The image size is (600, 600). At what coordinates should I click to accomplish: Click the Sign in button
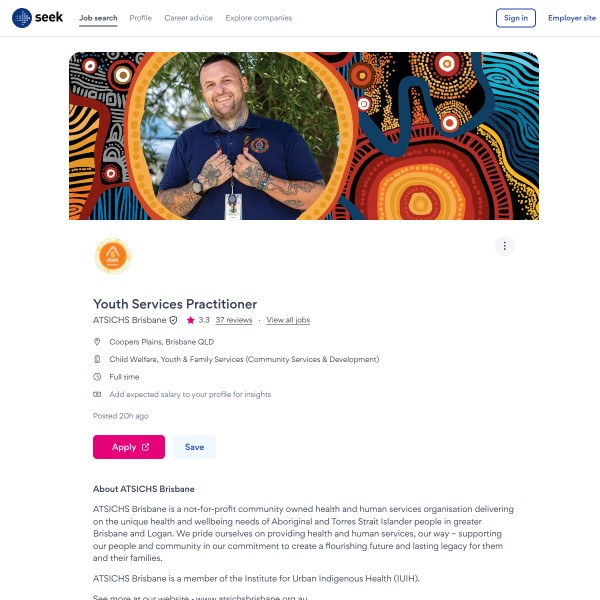pyautogui.click(x=515, y=18)
